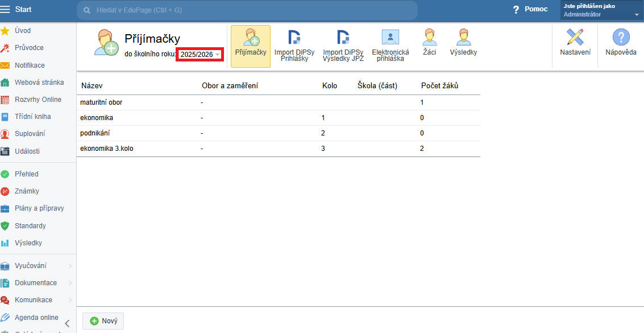Open Výsledky toolbar person icon
Screen dimensions: 644x333
pyautogui.click(x=463, y=37)
